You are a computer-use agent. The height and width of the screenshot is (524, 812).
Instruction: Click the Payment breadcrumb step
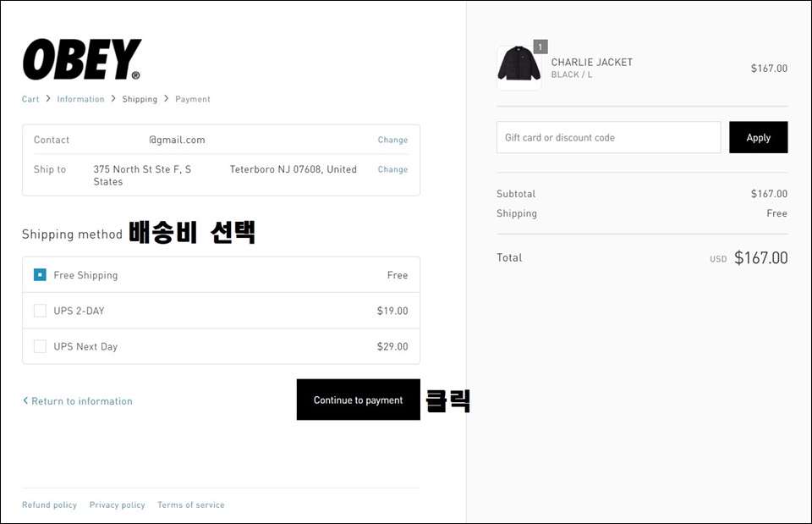pyautogui.click(x=193, y=99)
